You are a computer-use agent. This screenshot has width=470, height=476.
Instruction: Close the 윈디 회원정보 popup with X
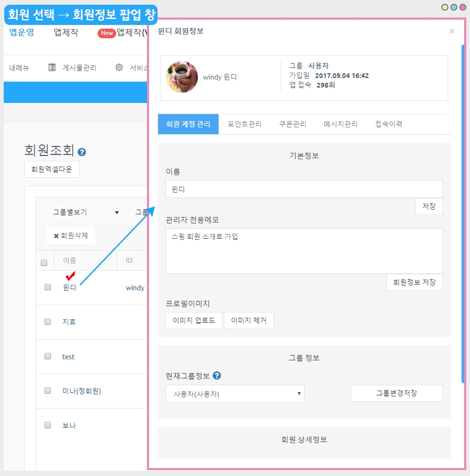pyautogui.click(x=451, y=31)
